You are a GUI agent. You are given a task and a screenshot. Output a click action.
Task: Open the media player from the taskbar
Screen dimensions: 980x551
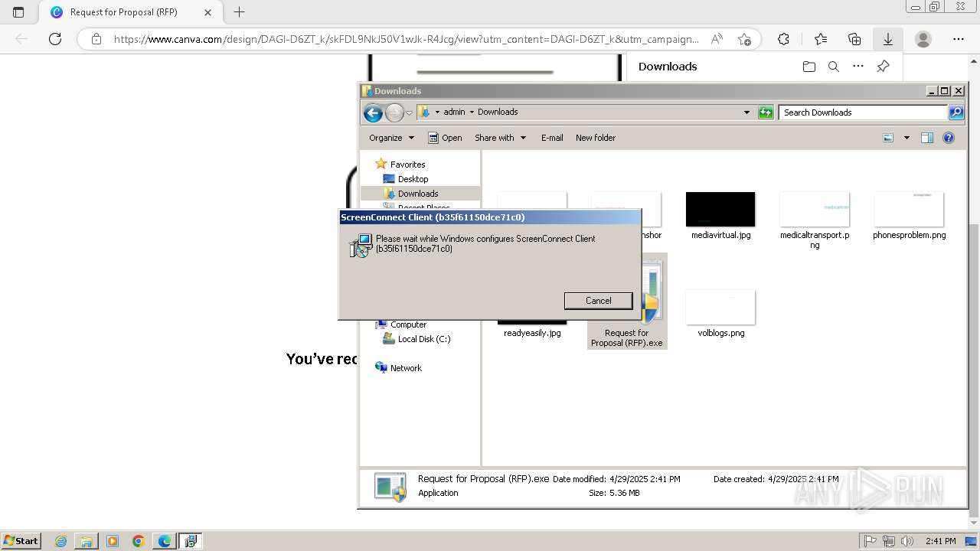coord(113,541)
